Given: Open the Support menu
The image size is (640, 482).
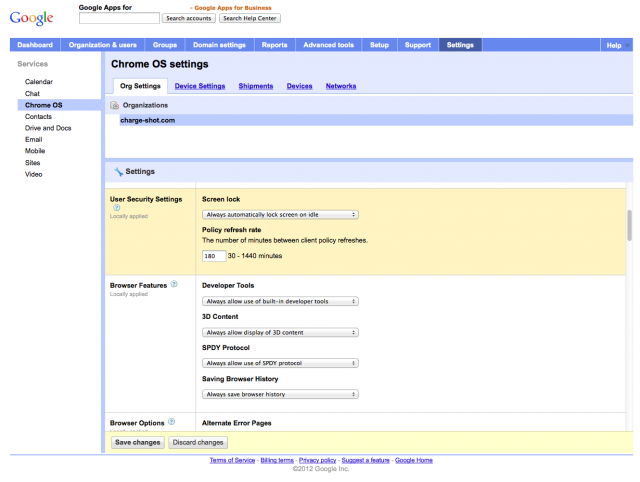Looking at the screenshot, I should (418, 45).
